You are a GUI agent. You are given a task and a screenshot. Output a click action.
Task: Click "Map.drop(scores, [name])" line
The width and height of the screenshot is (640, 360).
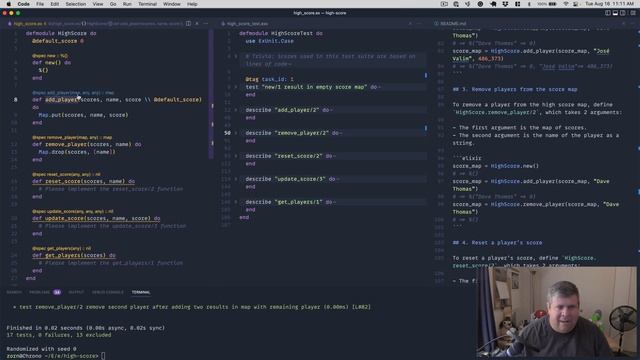pos(77,152)
